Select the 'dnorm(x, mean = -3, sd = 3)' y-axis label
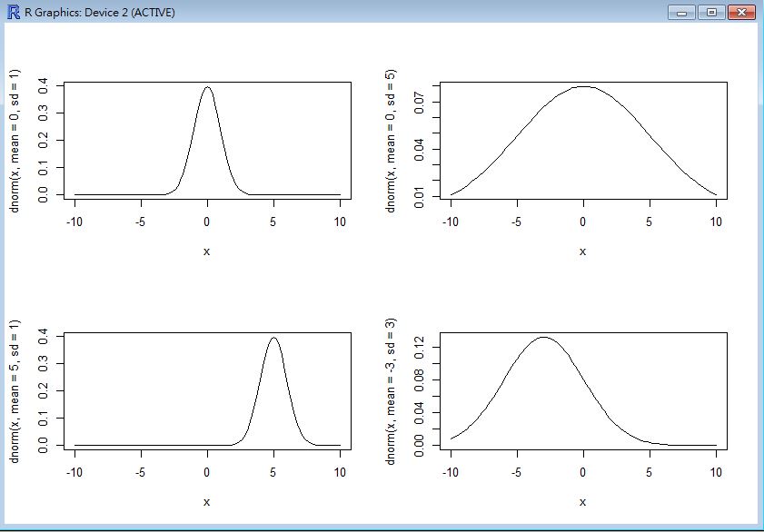The width and height of the screenshot is (764, 532). coord(391,391)
